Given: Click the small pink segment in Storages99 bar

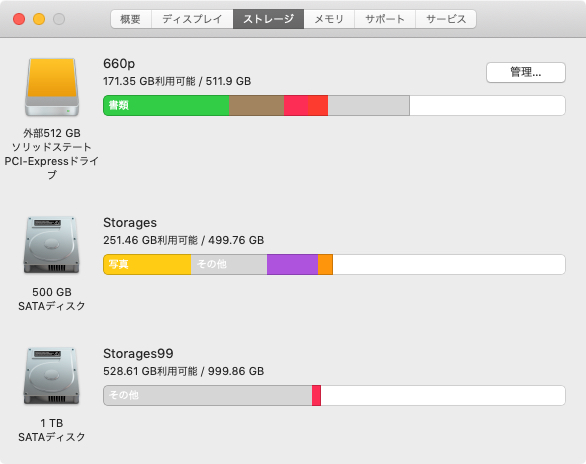Looking at the screenshot, I should pyautogui.click(x=317, y=396).
